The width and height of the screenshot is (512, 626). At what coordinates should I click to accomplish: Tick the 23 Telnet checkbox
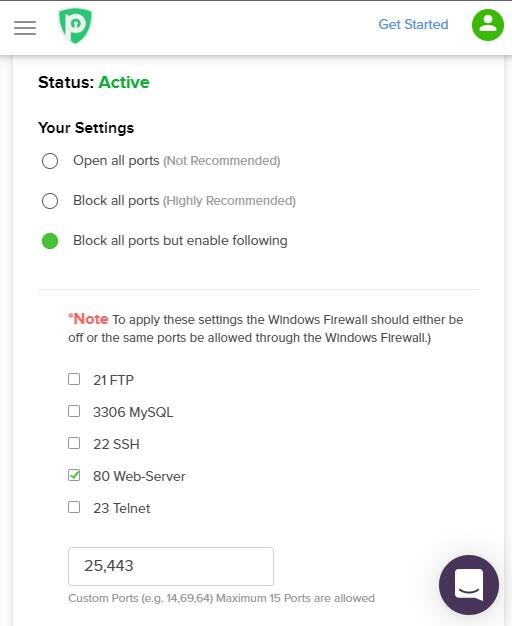(x=74, y=507)
